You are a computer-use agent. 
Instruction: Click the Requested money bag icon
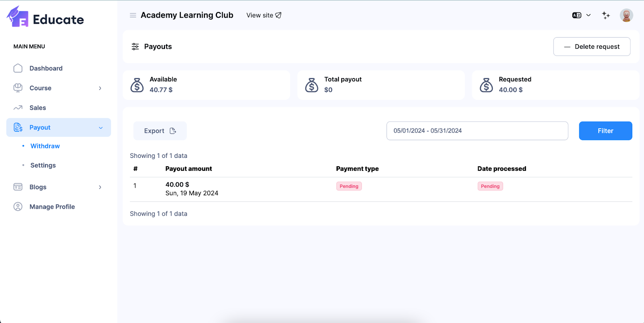point(486,85)
